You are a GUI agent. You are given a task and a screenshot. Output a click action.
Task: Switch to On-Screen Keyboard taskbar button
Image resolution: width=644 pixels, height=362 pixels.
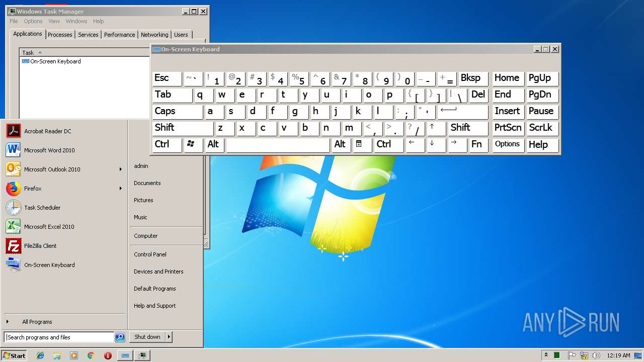pos(125,355)
